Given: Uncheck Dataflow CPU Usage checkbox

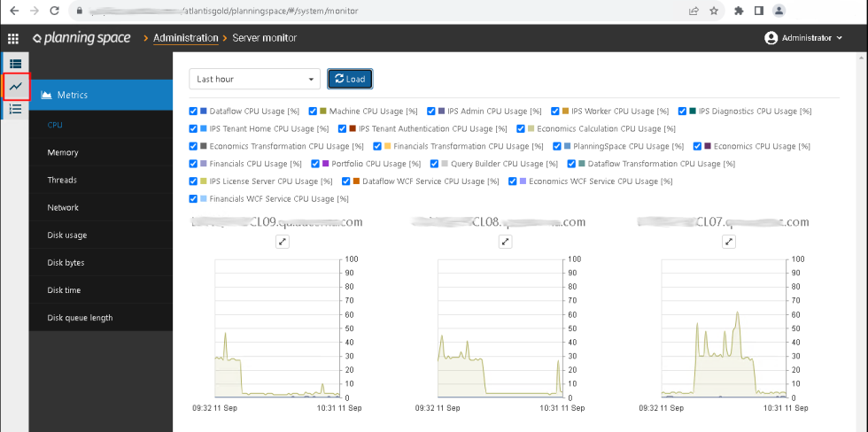Looking at the screenshot, I should click(193, 112).
